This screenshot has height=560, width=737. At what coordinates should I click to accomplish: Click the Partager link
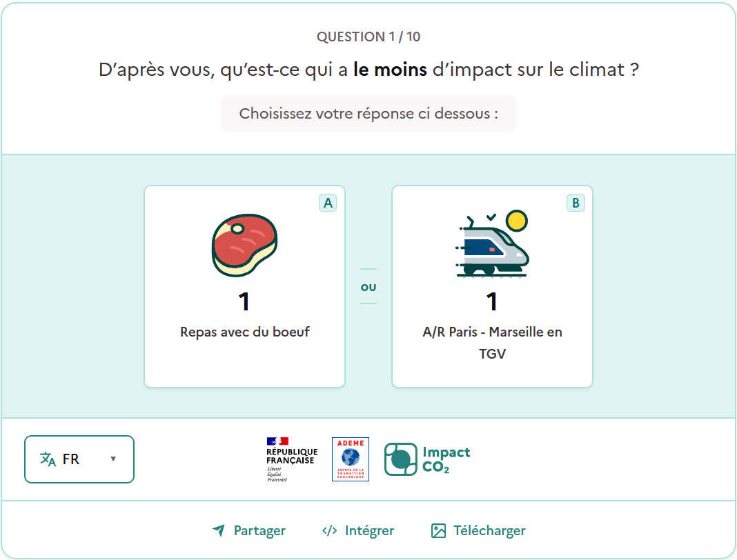pyautogui.click(x=259, y=530)
